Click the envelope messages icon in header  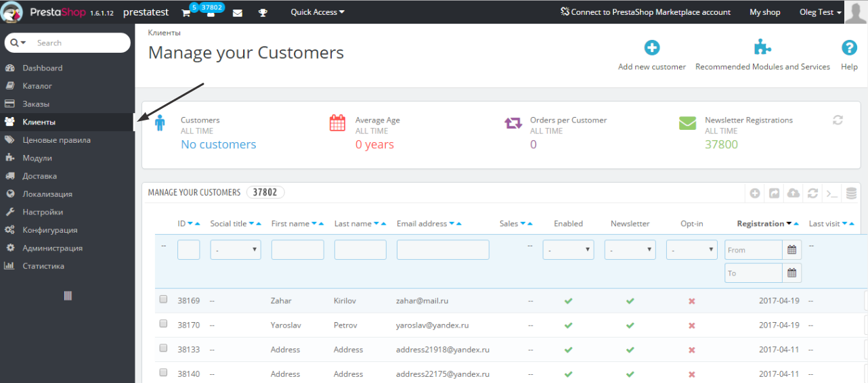[237, 13]
